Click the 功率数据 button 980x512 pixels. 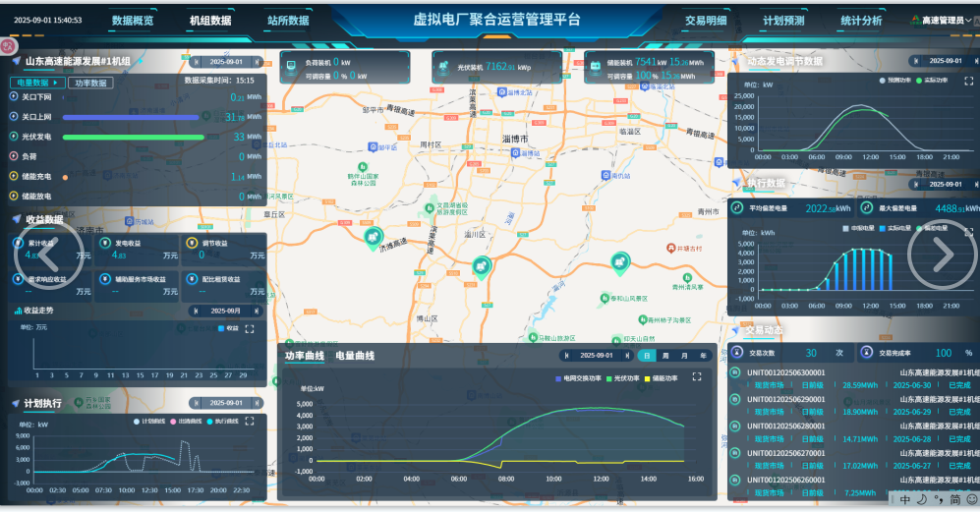click(90, 83)
